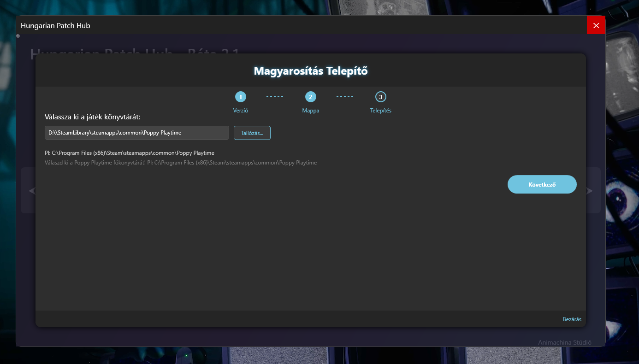
Task: Click the white example path text line
Action: [x=130, y=153]
